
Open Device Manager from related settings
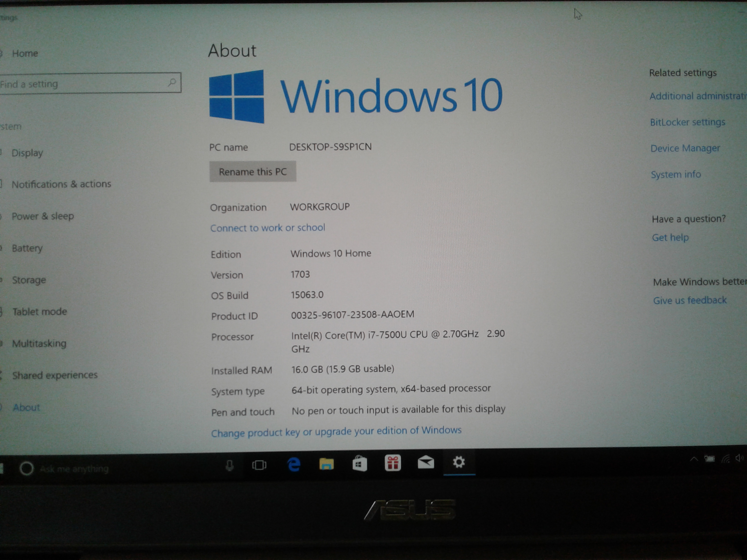[685, 148]
